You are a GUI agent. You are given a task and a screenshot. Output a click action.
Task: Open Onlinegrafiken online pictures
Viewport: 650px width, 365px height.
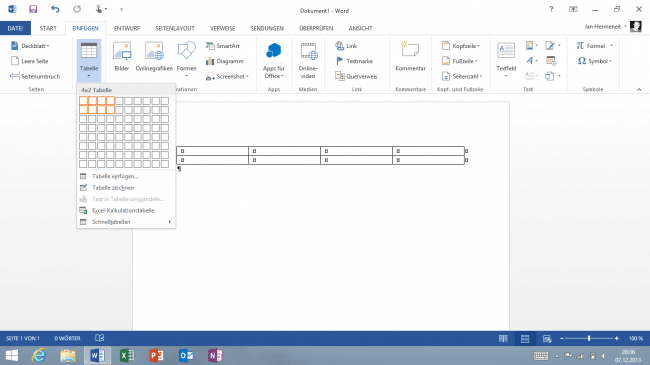tap(154, 56)
